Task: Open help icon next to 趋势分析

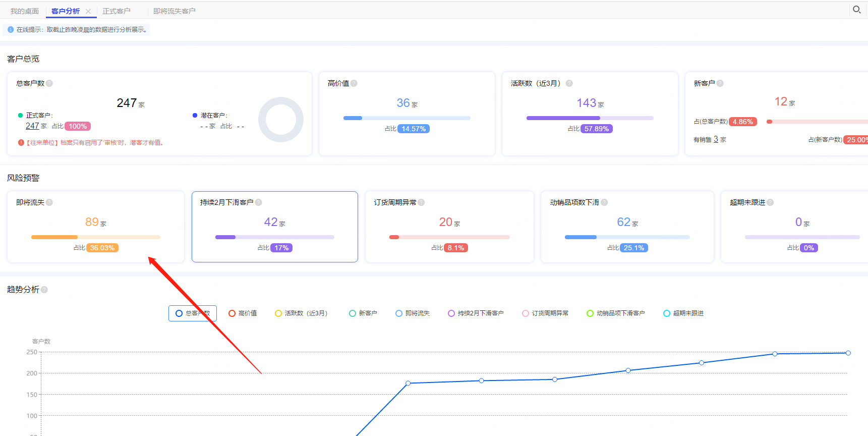Action: [44, 290]
